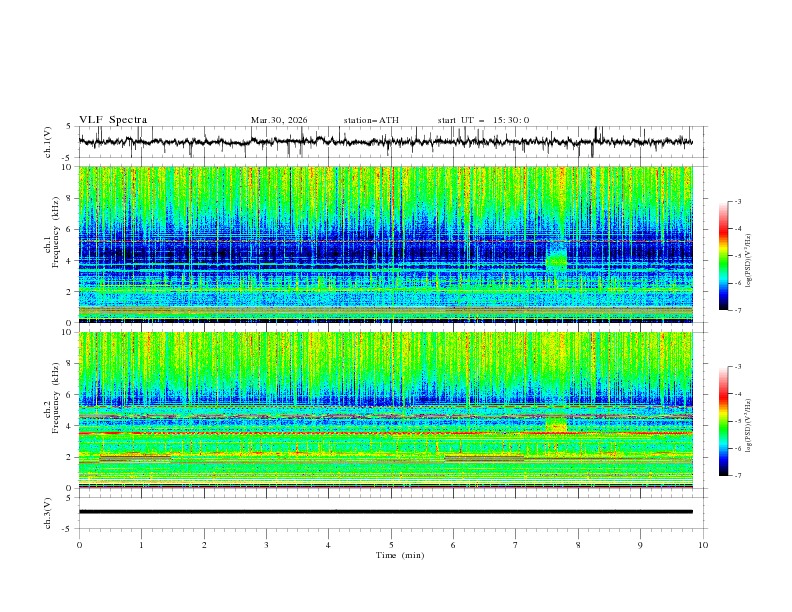This screenshot has height=612, width=792.
Task: Click the "Time (min)" axis label
Action: pos(400,555)
